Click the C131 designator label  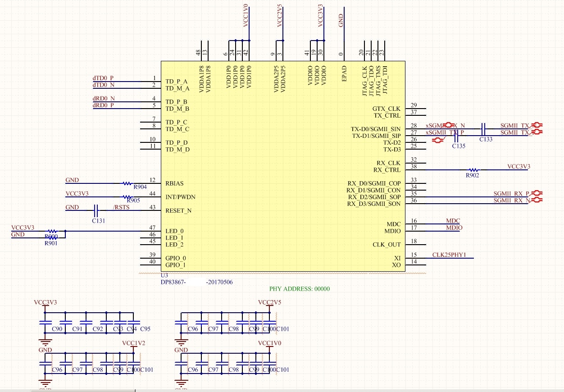pyautogui.click(x=98, y=221)
